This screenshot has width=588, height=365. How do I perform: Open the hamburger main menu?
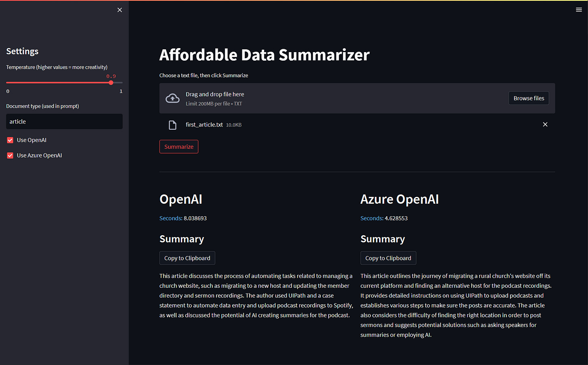tap(579, 10)
